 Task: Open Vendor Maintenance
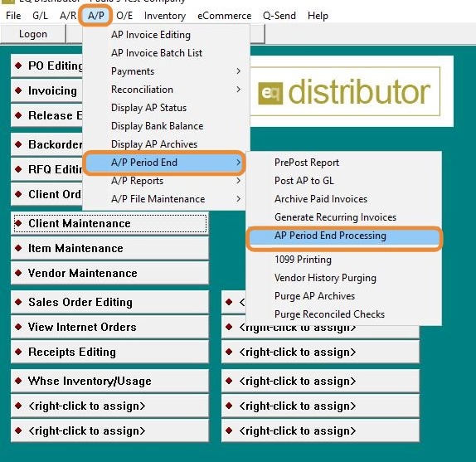[x=110, y=273]
